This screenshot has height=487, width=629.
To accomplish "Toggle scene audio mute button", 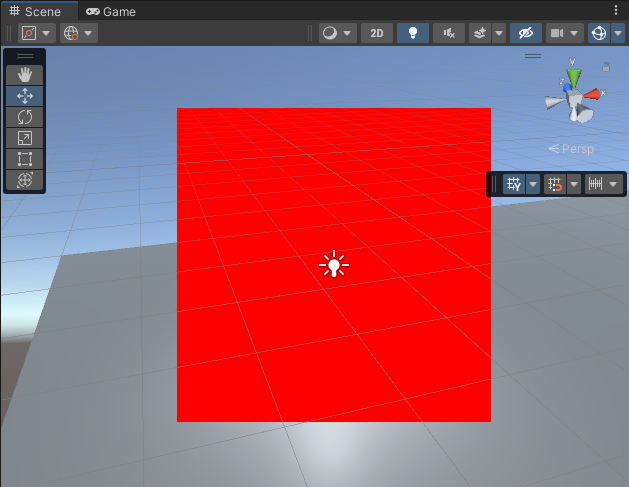I will coord(448,33).
